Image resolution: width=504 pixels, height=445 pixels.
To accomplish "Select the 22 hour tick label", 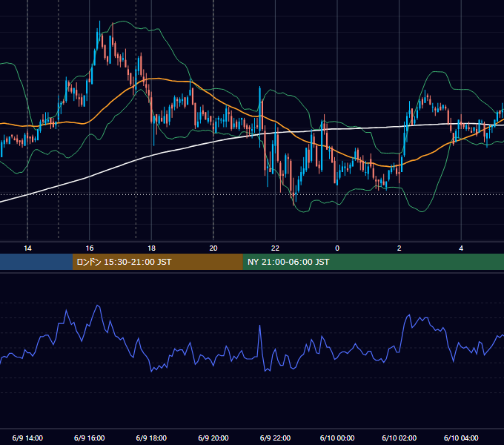I will click(x=275, y=248).
